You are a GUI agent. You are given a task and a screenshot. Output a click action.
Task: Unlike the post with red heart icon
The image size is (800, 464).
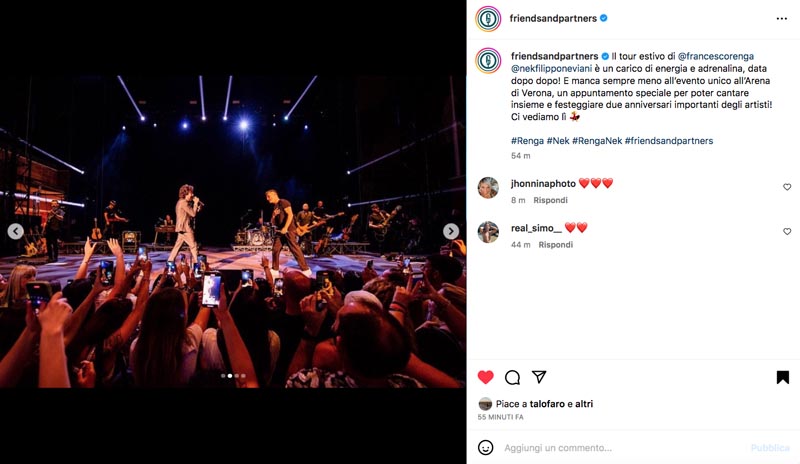(x=485, y=377)
